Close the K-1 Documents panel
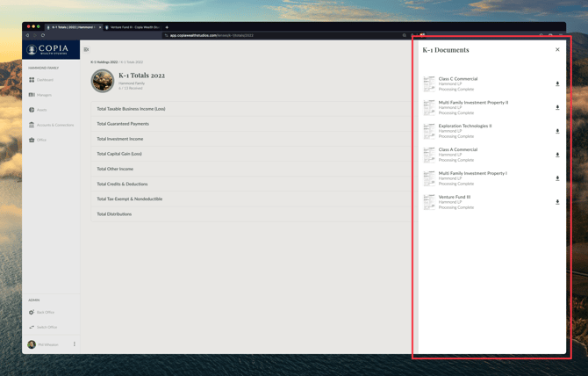The height and width of the screenshot is (376, 588). [557, 50]
